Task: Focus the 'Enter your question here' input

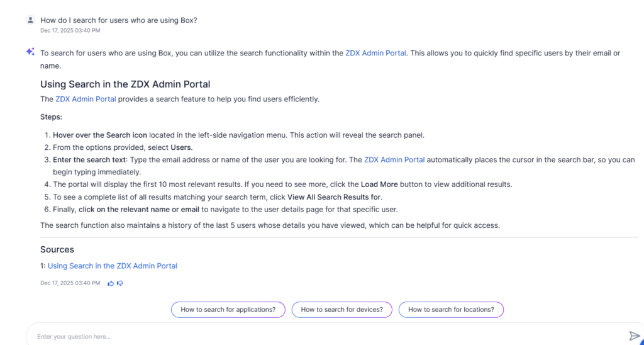Action: pyautogui.click(x=314, y=336)
